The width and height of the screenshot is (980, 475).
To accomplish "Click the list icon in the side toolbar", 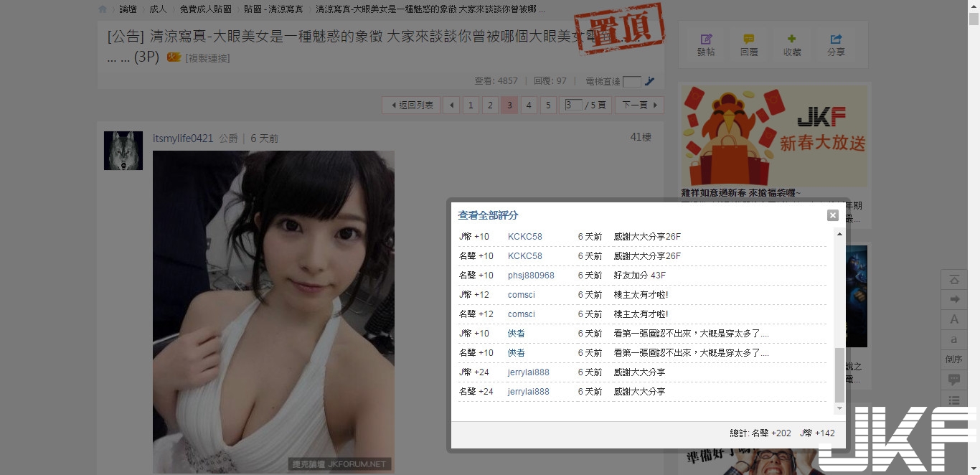I will click(x=954, y=400).
